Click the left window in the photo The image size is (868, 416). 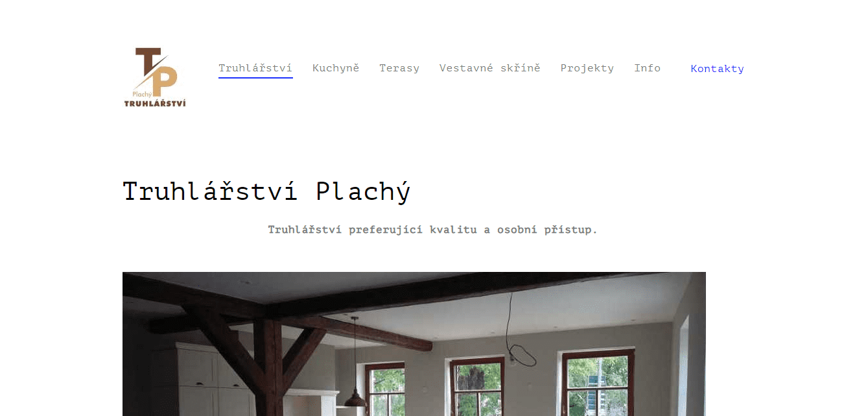[385, 389]
